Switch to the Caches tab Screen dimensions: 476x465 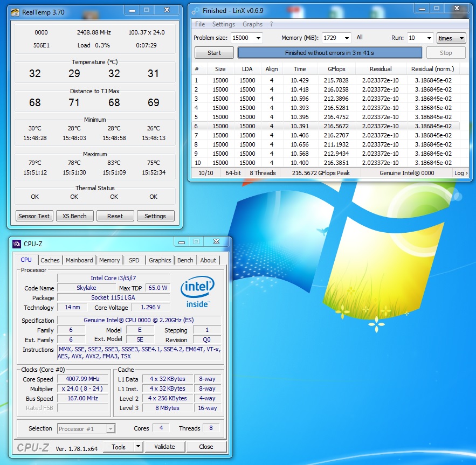(x=50, y=260)
